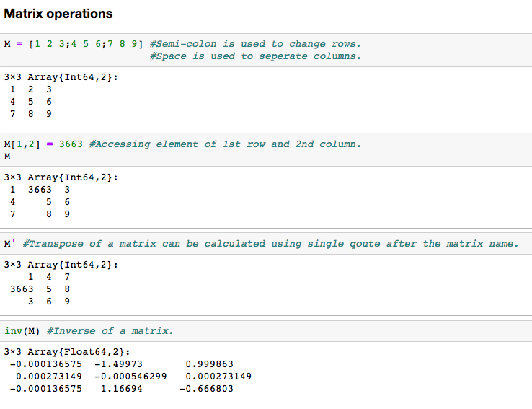Click the '#Inverse of a matrix' comment

click(110, 331)
